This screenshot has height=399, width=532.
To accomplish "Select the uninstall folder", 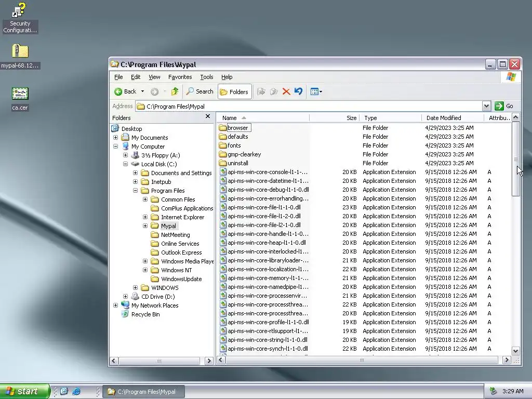I will [x=238, y=163].
